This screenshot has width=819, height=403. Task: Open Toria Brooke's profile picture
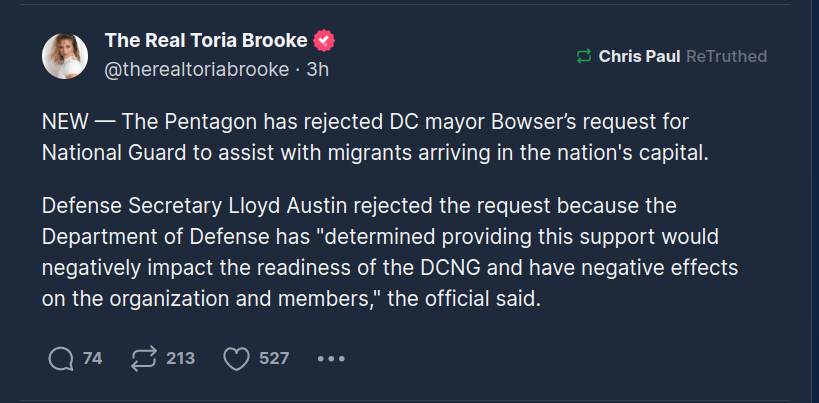pyautogui.click(x=65, y=55)
